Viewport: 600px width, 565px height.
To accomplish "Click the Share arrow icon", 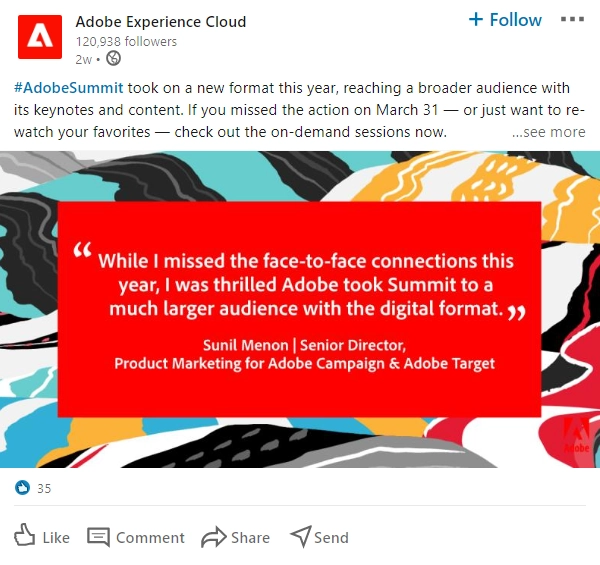I will [x=213, y=537].
